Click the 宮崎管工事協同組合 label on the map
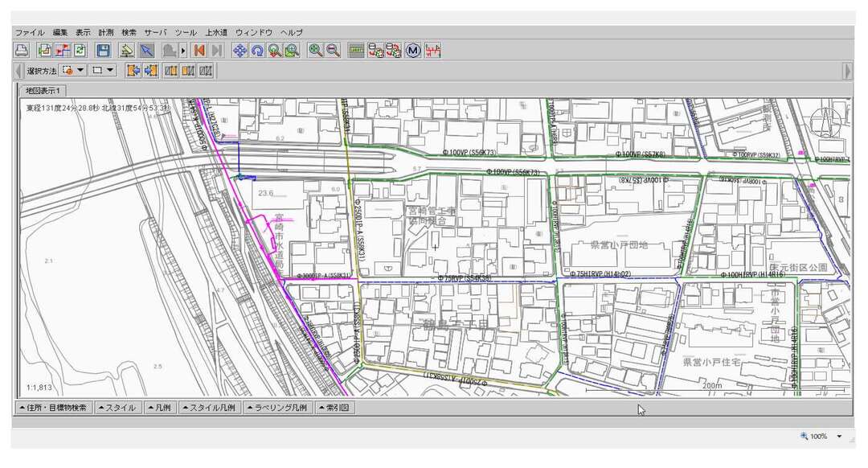Image resolution: width=868 pixels, height=468 pixels. pos(432,216)
